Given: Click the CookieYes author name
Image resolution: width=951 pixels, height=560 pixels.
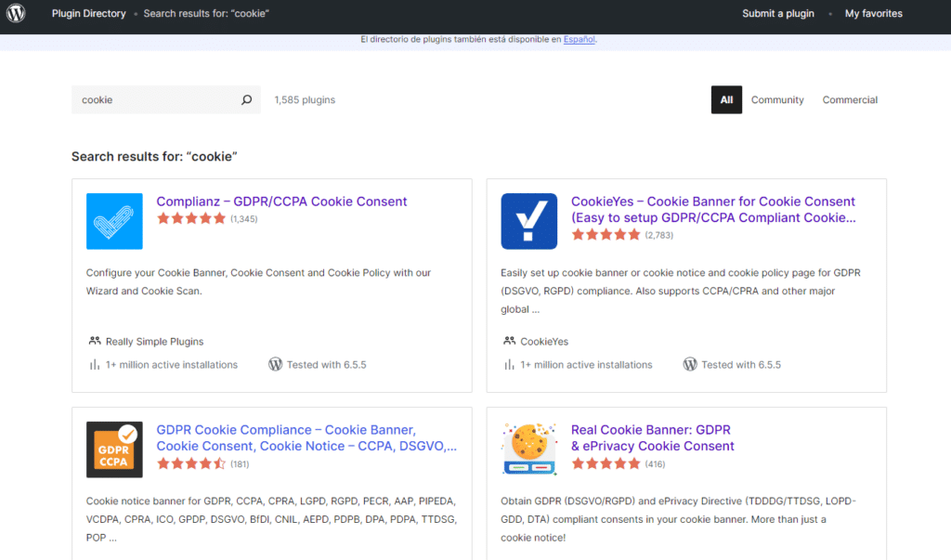Looking at the screenshot, I should click(544, 342).
